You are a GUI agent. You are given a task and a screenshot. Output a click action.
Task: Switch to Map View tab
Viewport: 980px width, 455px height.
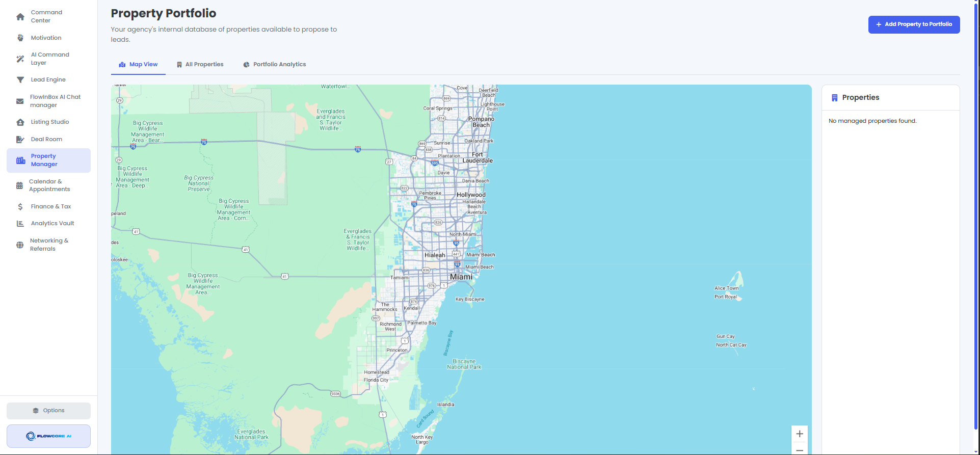[x=138, y=65]
